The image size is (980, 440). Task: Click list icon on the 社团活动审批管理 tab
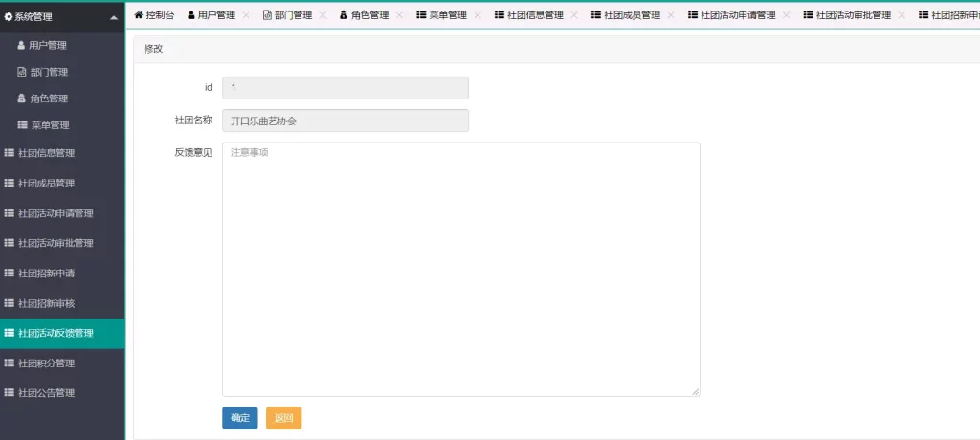pos(808,15)
